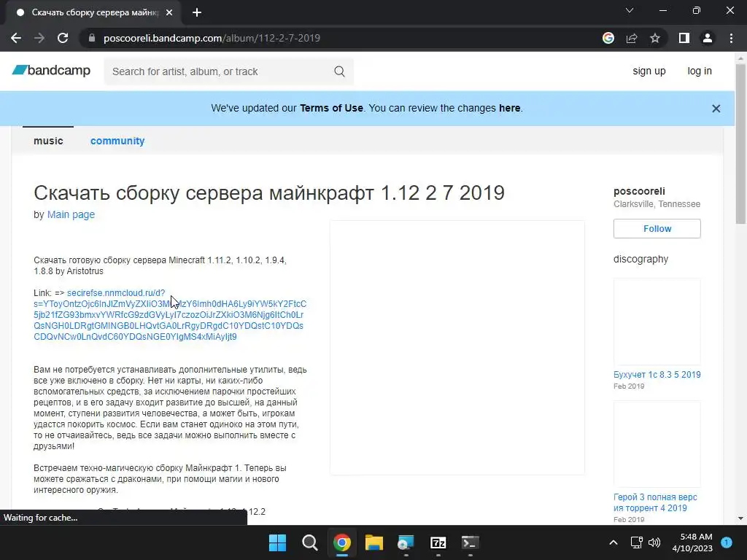This screenshot has height=560, width=747.
Task: Click log in
Action: pyautogui.click(x=700, y=71)
